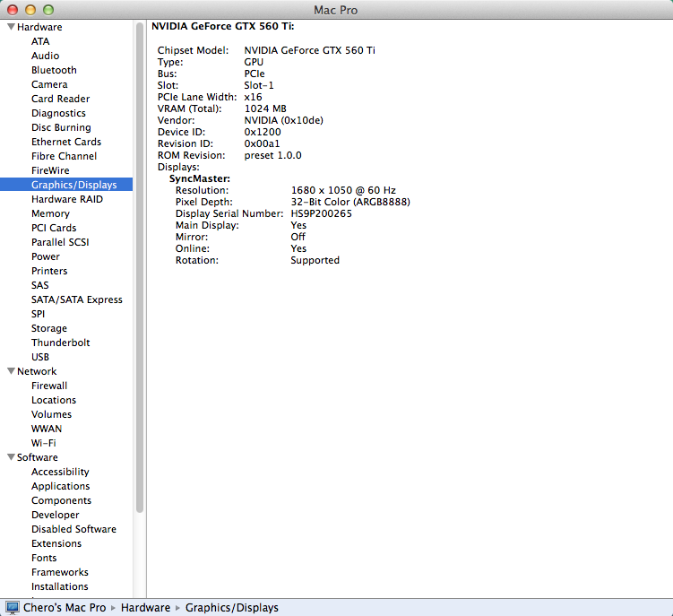Select Accessibility under Software
This screenshot has width=673, height=616.
[x=60, y=472]
